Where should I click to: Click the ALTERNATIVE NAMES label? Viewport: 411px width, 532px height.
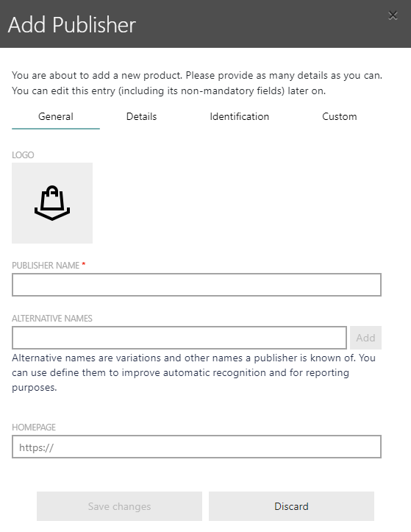[x=52, y=319]
